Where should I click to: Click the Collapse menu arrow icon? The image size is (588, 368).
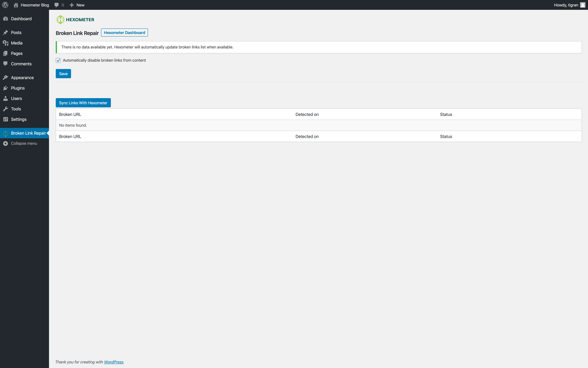click(6, 144)
